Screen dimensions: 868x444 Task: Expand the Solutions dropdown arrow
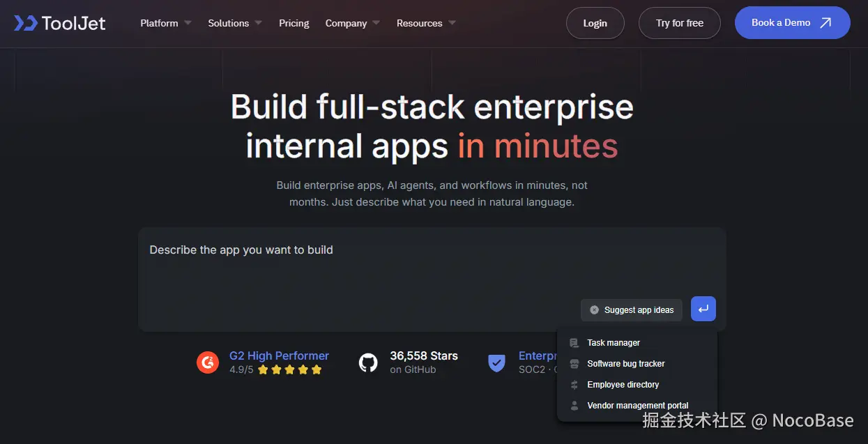coord(259,23)
